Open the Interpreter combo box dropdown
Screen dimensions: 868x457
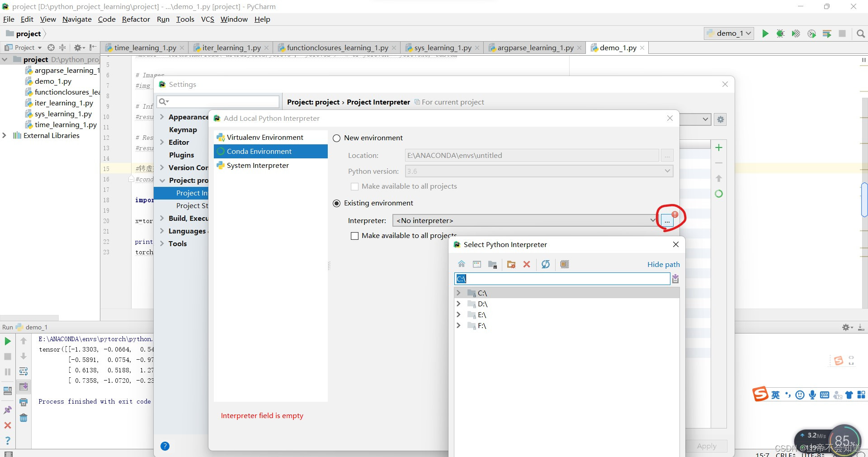click(x=652, y=220)
